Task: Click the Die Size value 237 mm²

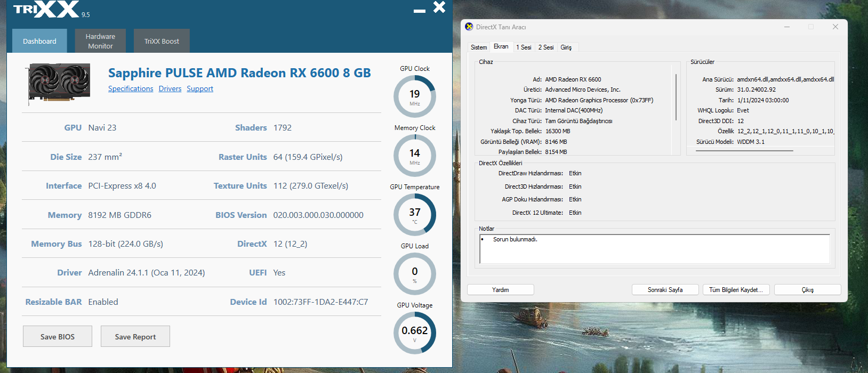Action: tap(105, 157)
